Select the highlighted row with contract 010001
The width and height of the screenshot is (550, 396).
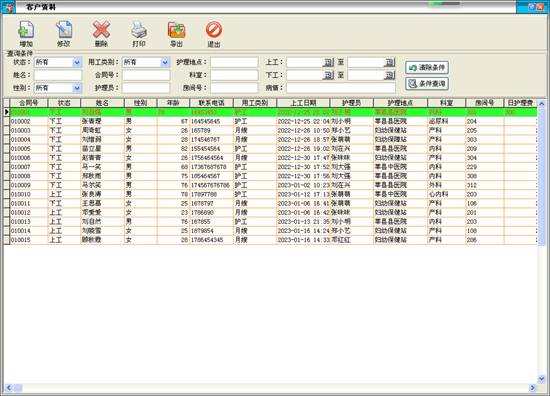(x=274, y=112)
